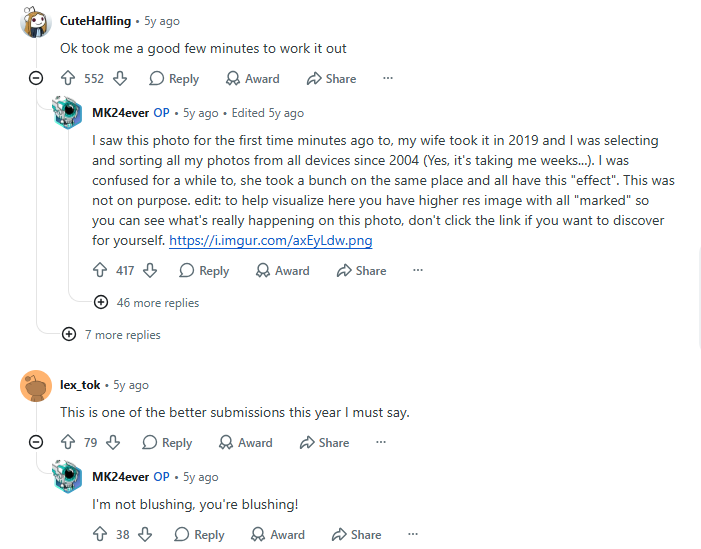The image size is (701, 549).
Task: Upvote the "I'm not blushing" reply
Action: [x=100, y=534]
